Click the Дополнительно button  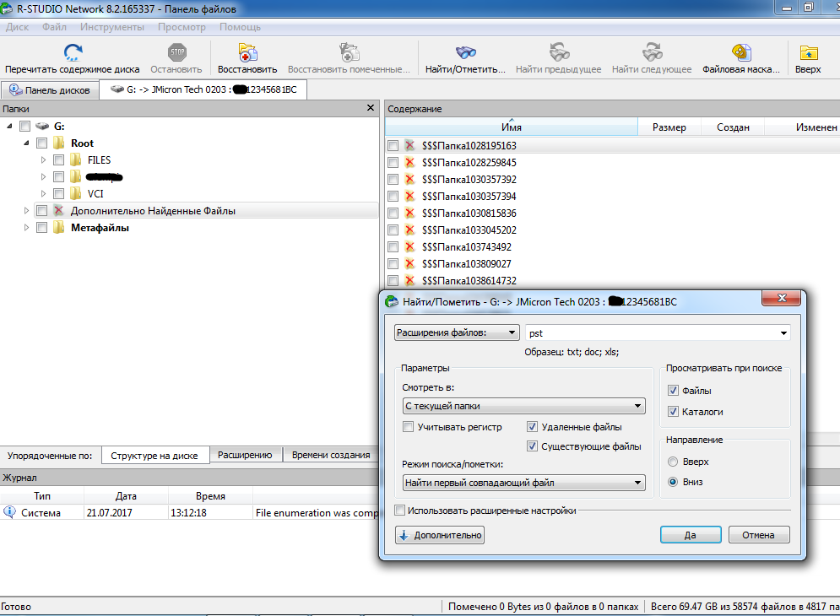coord(440,535)
